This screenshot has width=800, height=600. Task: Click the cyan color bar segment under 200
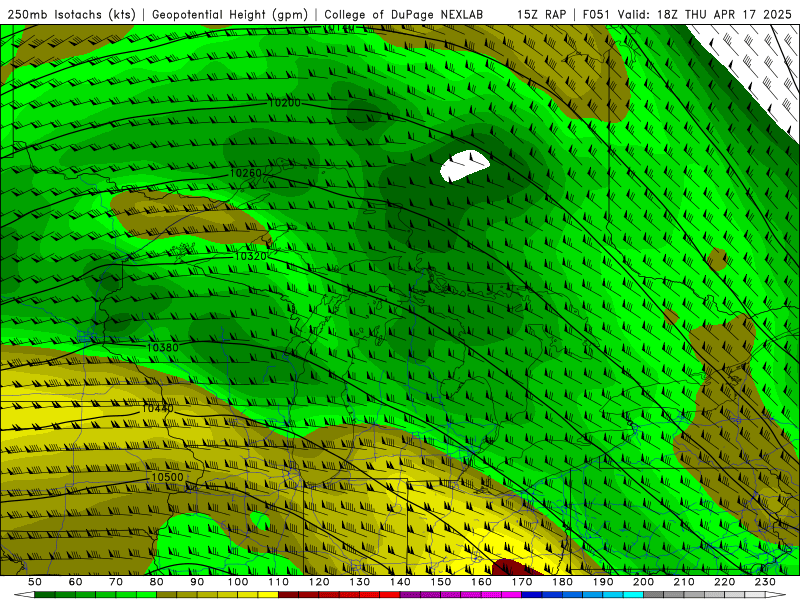click(x=634, y=595)
